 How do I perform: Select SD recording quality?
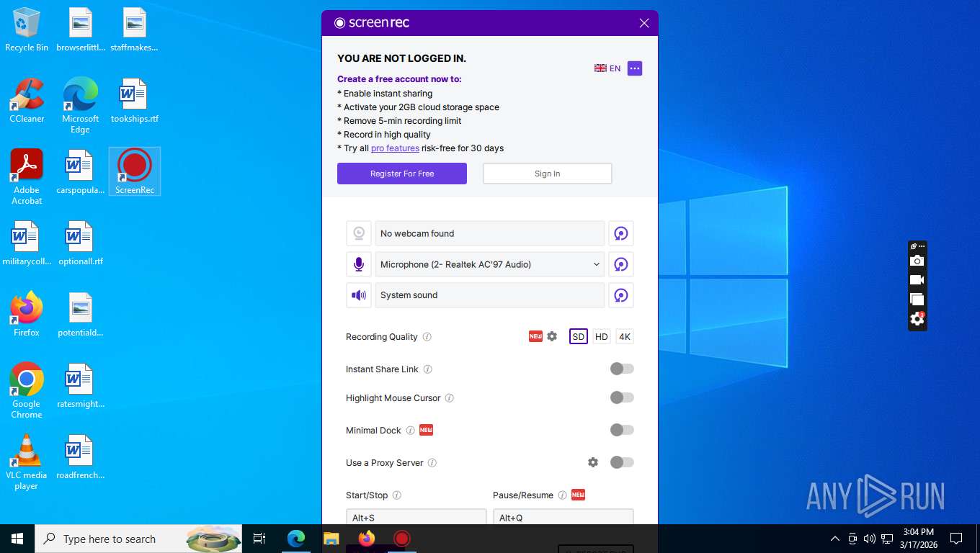pyautogui.click(x=579, y=336)
